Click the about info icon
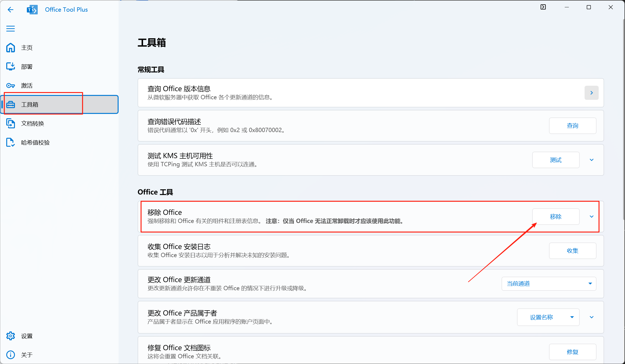The height and width of the screenshot is (364, 625). pos(11,355)
